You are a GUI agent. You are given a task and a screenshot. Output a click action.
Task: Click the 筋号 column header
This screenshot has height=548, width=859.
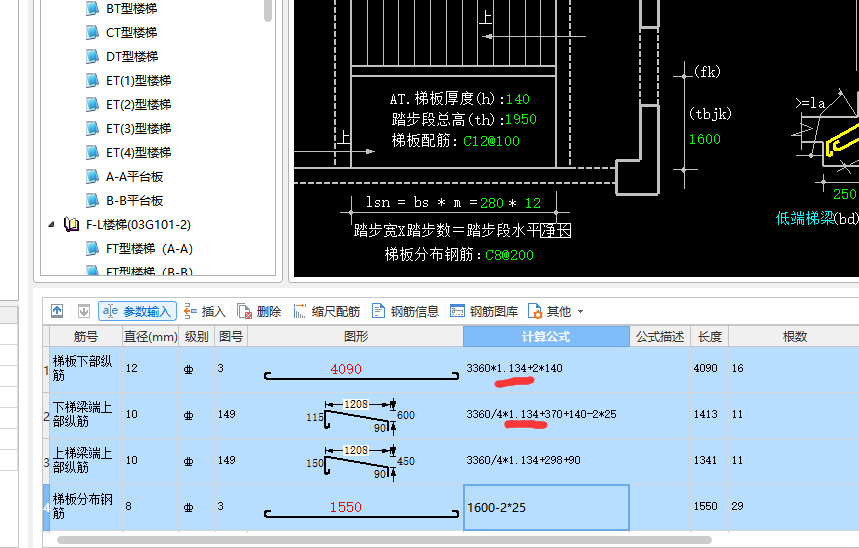tap(86, 336)
